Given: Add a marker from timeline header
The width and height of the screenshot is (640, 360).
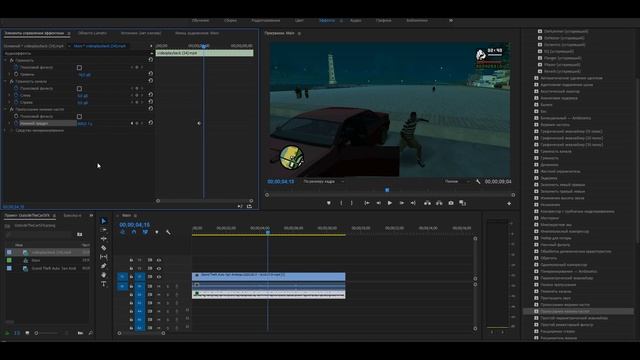Looking at the screenshot, I should point(157,232).
